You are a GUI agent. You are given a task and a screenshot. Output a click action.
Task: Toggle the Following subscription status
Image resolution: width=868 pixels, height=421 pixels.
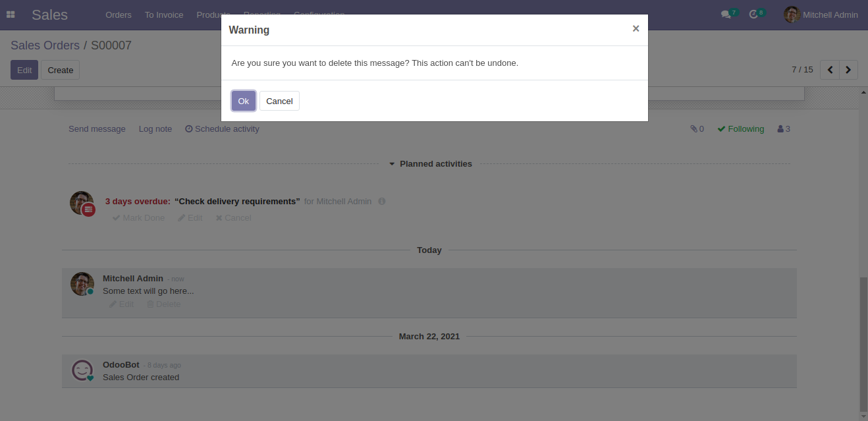click(x=741, y=129)
